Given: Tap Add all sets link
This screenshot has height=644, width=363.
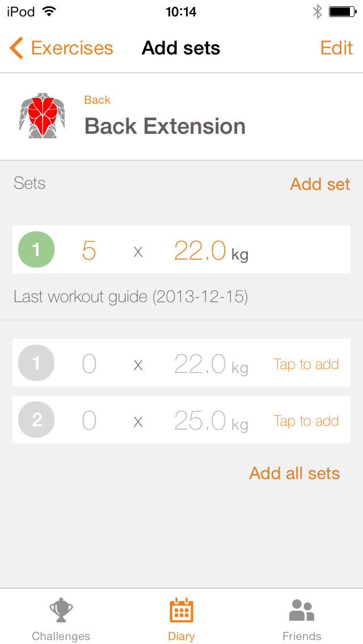Looking at the screenshot, I should pyautogui.click(x=294, y=473).
